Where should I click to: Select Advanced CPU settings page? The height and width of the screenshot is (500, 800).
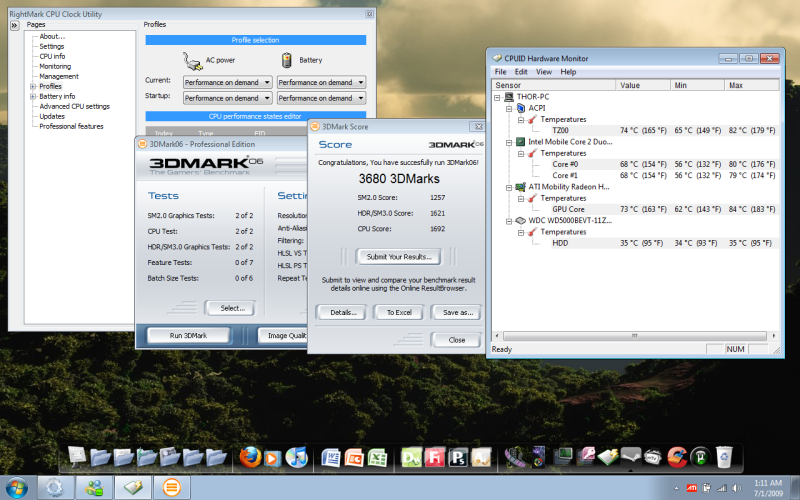point(74,106)
